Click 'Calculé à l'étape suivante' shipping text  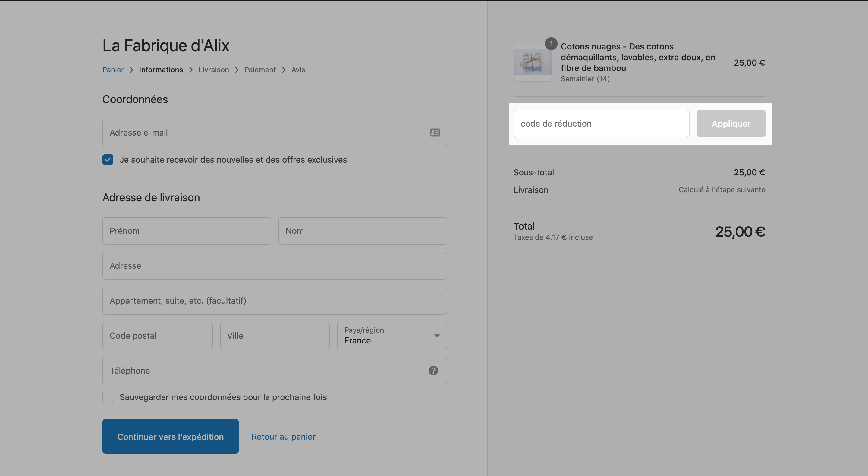tap(722, 190)
